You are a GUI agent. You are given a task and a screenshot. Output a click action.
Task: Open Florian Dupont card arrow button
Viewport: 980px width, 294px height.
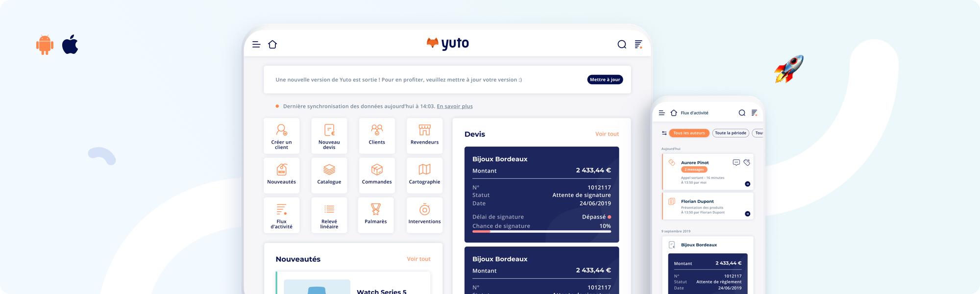[747, 214]
